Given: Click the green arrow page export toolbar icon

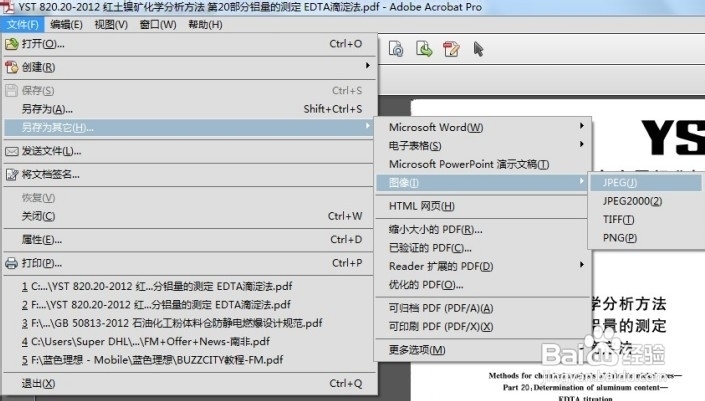Looking at the screenshot, I should [424, 49].
